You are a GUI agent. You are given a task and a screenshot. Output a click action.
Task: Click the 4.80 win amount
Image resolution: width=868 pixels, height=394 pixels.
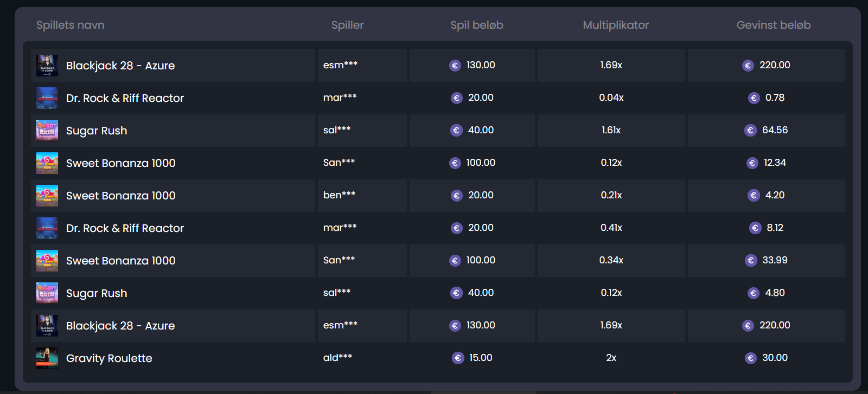pos(775,293)
